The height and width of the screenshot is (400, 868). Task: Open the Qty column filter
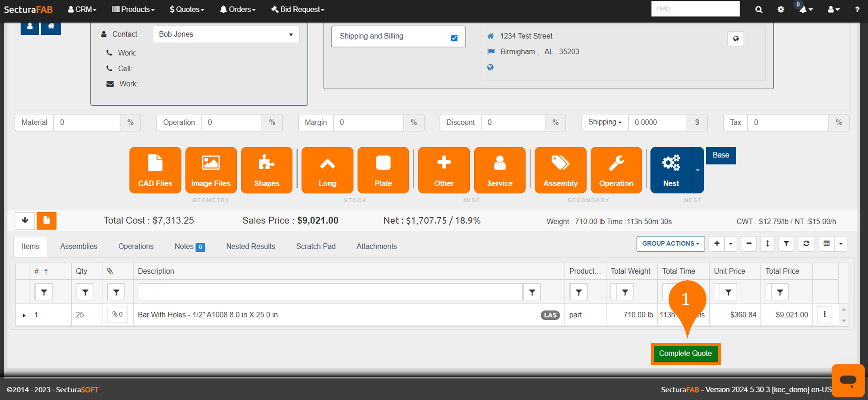tap(85, 292)
